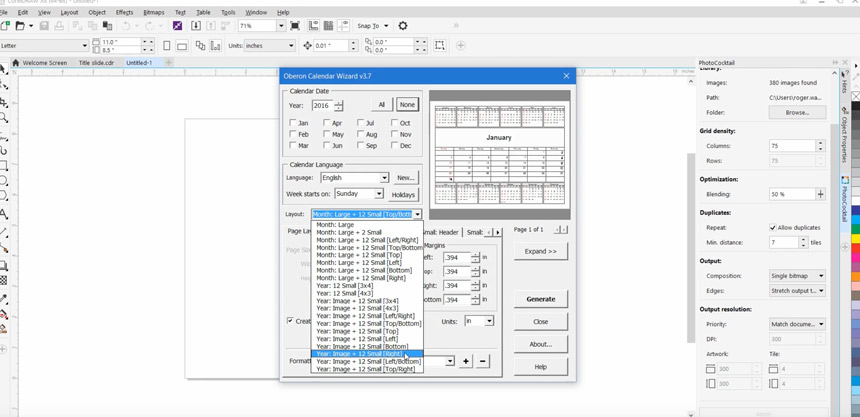Viewport: 860px width, 417px height.
Task: Toggle the Allow duplicates checkbox
Action: [x=773, y=227]
